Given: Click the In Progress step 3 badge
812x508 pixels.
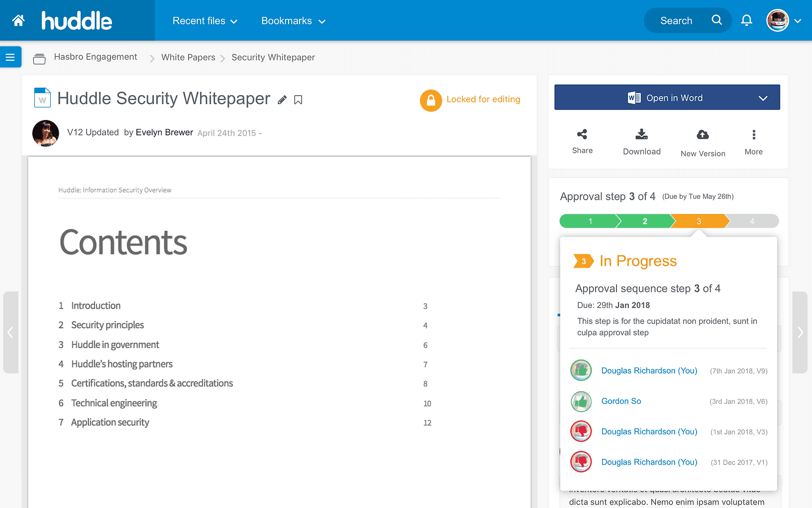Looking at the screenshot, I should 584,261.
